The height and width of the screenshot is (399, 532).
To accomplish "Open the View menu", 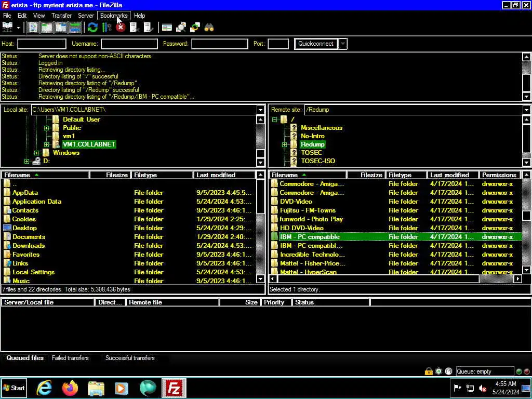I will (38, 16).
